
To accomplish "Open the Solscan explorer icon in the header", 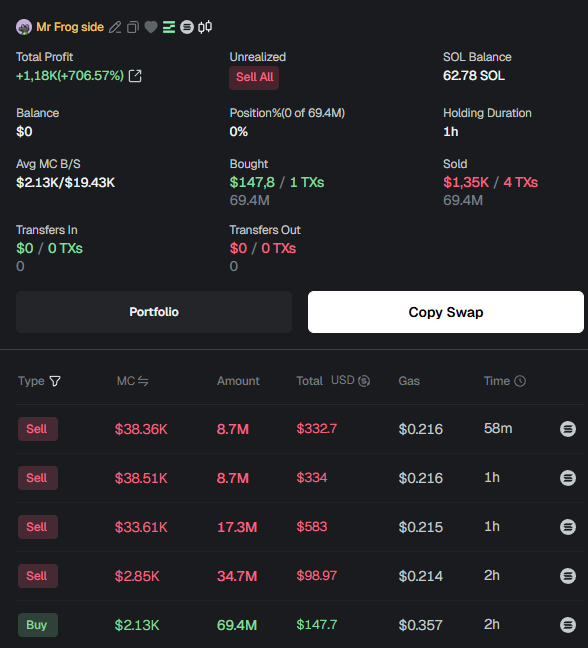I will 187,27.
